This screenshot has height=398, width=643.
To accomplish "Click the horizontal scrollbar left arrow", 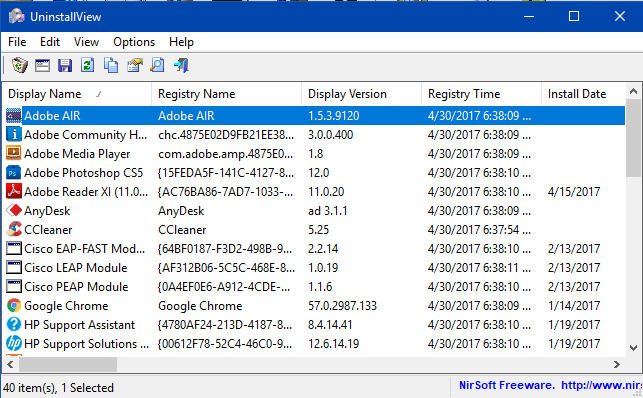I will click(x=10, y=364).
